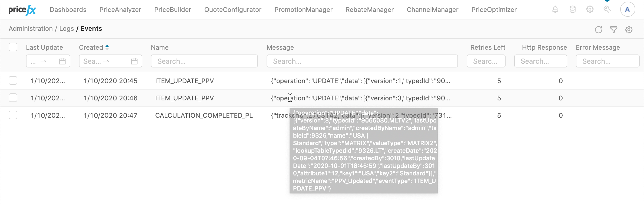Image resolution: width=644 pixels, height=204 pixels.
Task: Toggle the select-all rows checkbox
Action: (13, 47)
